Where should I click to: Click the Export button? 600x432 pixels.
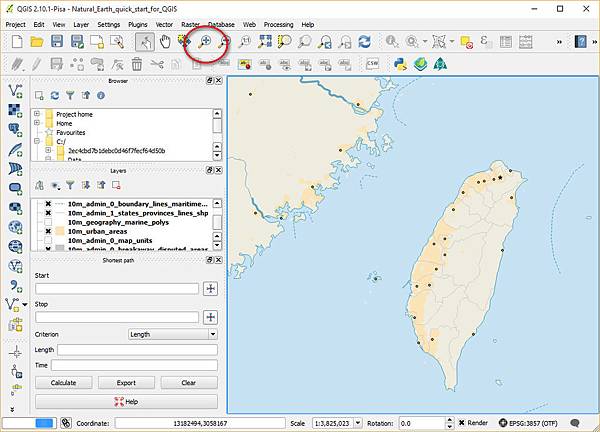pyautogui.click(x=126, y=382)
